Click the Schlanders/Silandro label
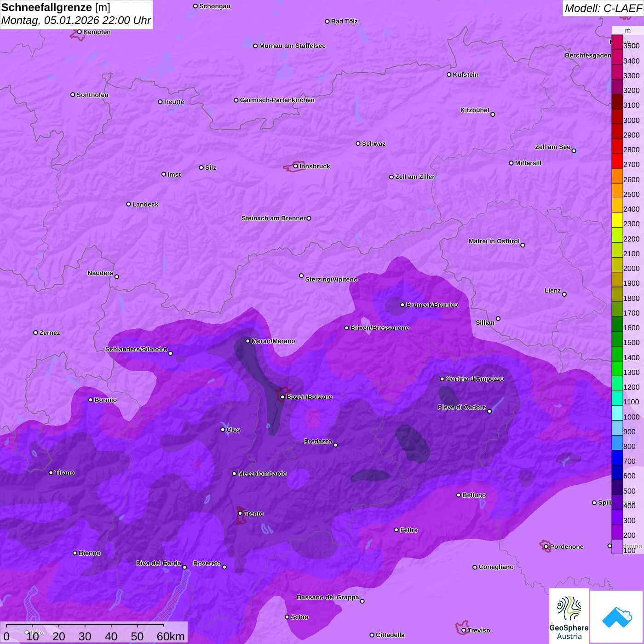 (136, 349)
